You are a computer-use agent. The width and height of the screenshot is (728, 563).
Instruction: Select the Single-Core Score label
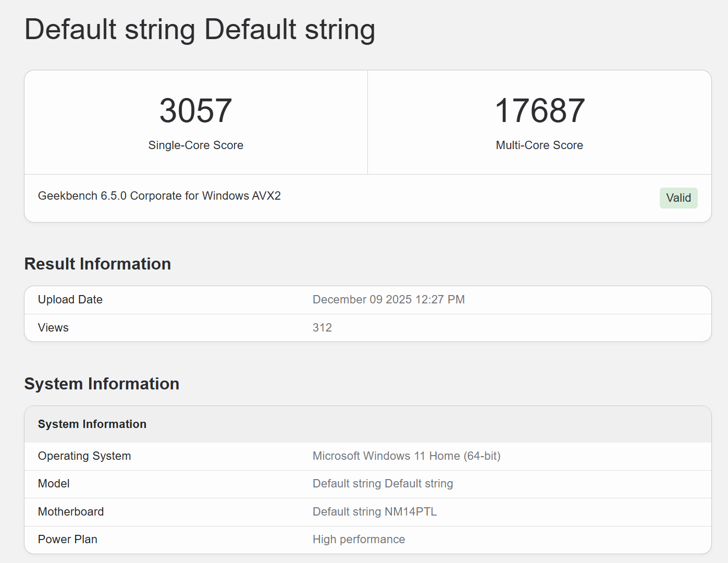(x=195, y=145)
